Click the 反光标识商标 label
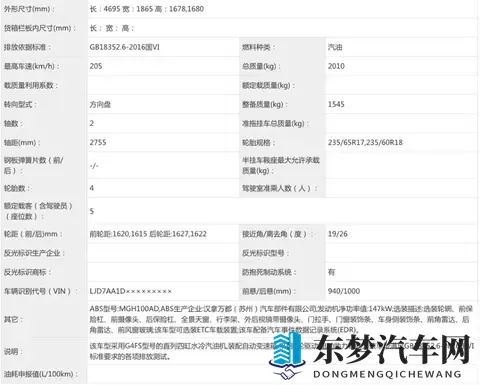This screenshot has height=385, width=480. coord(27,272)
